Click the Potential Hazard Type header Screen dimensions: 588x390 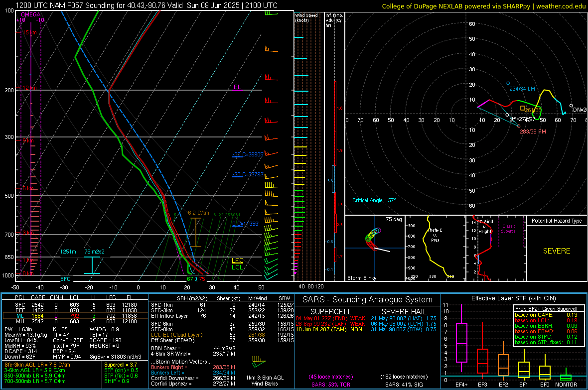tap(557, 221)
